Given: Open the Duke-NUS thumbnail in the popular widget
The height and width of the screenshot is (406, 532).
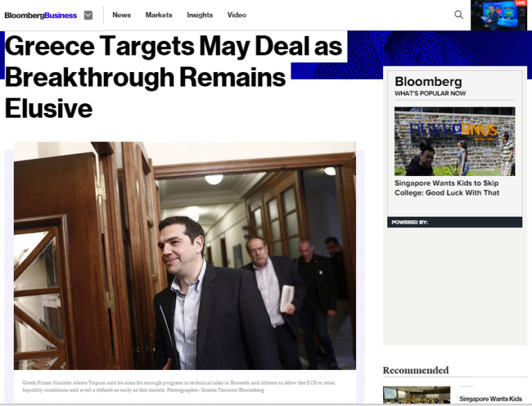Looking at the screenshot, I should pyautogui.click(x=454, y=141).
